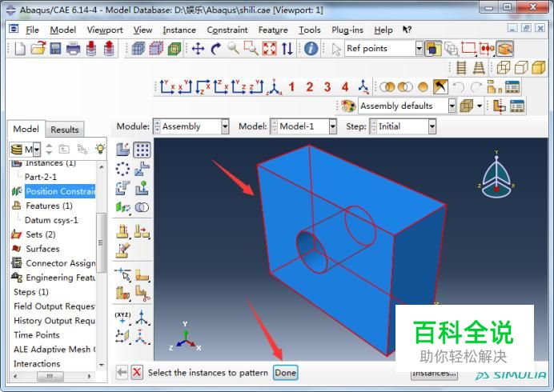Open the Feature menu
The image size is (554, 392).
[x=273, y=30]
